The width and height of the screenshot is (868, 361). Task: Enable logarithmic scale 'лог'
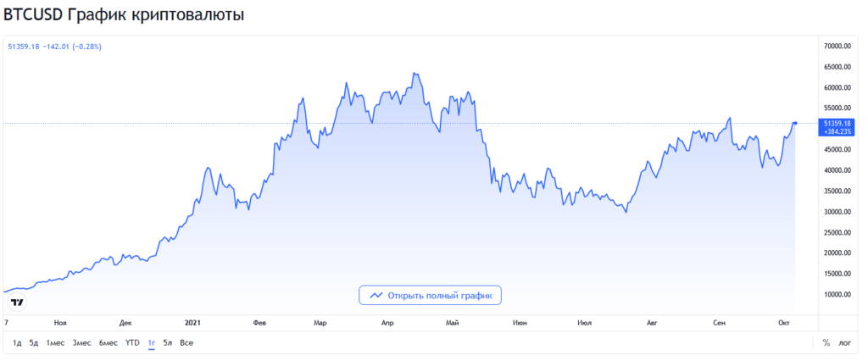point(845,342)
